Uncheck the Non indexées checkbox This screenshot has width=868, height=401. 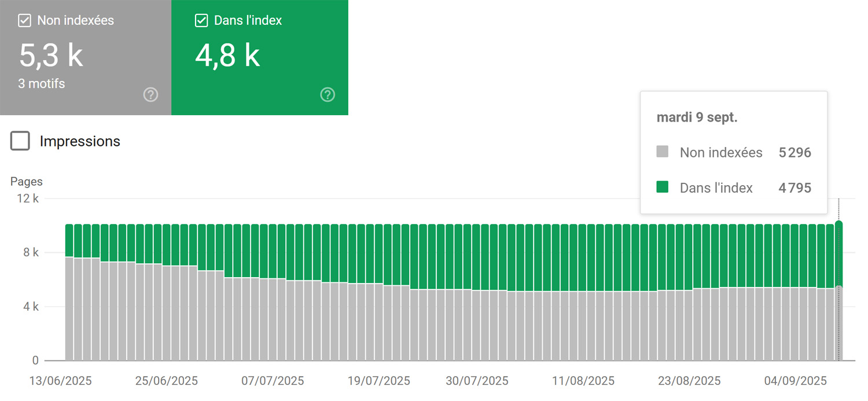pyautogui.click(x=24, y=21)
